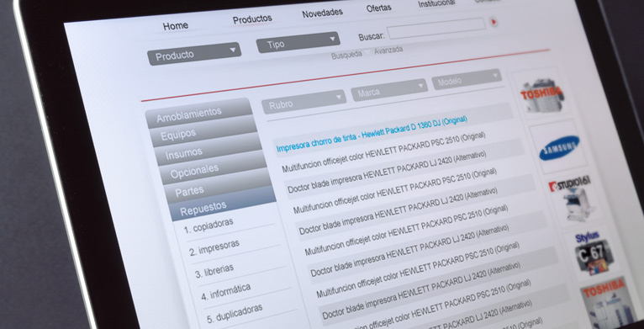Expand the Tipo dropdown

pos(298,42)
